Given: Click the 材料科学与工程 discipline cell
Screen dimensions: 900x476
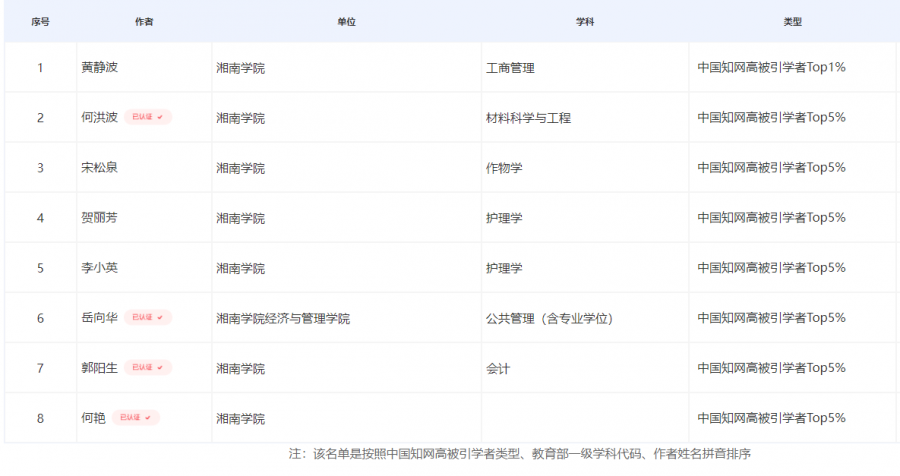Looking at the screenshot, I should click(x=528, y=118).
